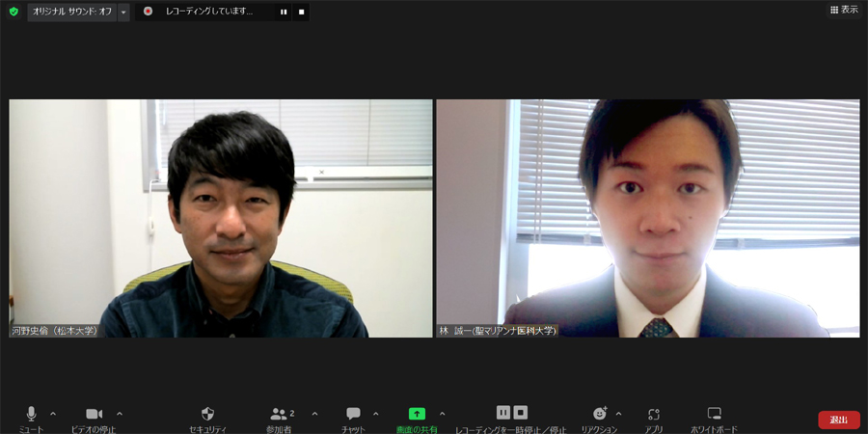The height and width of the screenshot is (434, 868).
Task: Mute the microphone using the ミュート icon
Action: pyautogui.click(x=31, y=414)
